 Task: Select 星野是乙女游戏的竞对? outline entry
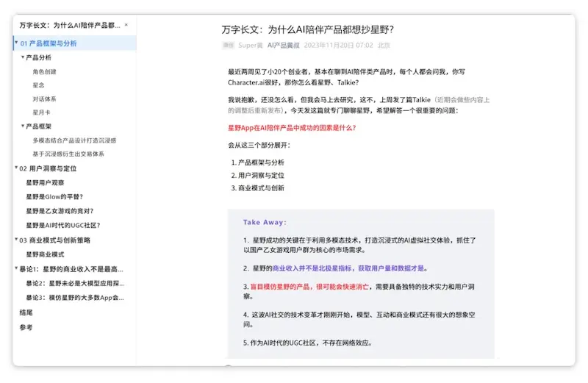(x=60, y=211)
